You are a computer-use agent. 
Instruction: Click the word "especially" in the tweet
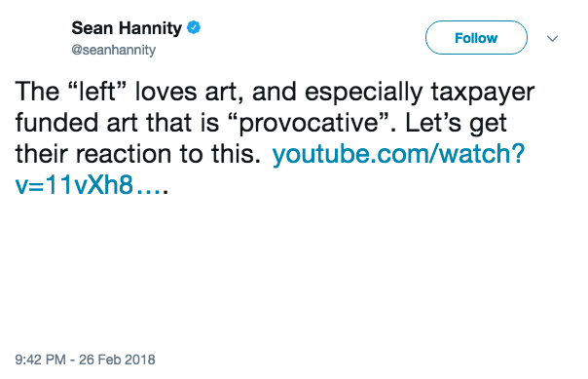click(363, 93)
